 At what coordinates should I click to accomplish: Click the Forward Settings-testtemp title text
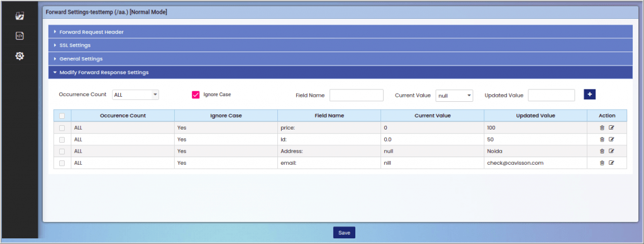click(106, 13)
